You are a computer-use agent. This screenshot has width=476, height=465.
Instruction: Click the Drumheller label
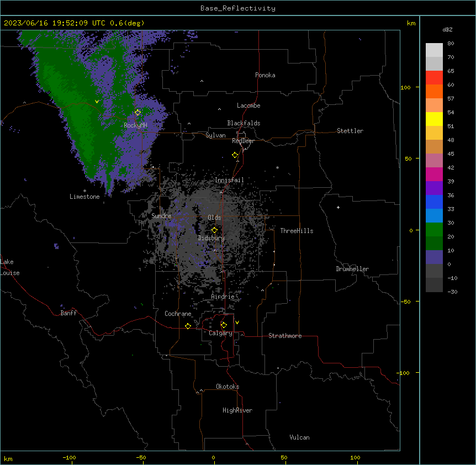click(352, 269)
